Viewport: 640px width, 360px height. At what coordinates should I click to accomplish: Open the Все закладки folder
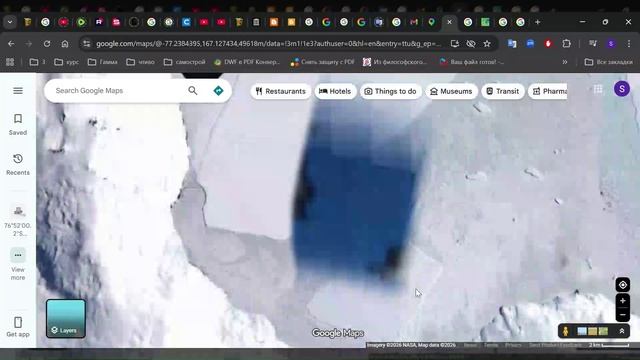pos(609,62)
